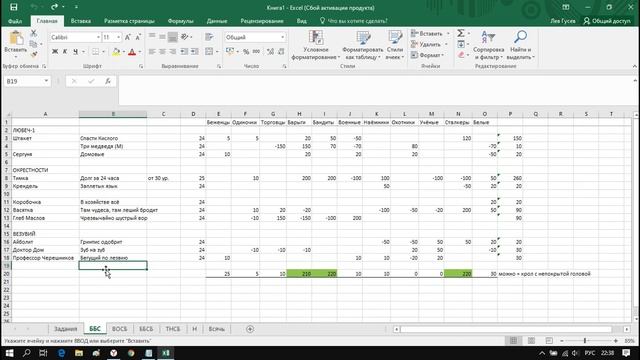
Task: Click the Save icon in the title bar
Action: (13, 7)
